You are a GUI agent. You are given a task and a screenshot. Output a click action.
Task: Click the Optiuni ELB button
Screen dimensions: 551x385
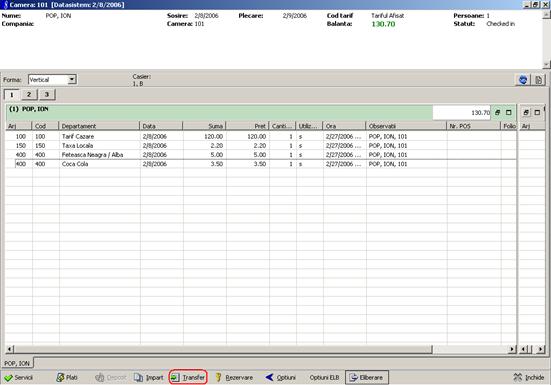[x=324, y=377]
